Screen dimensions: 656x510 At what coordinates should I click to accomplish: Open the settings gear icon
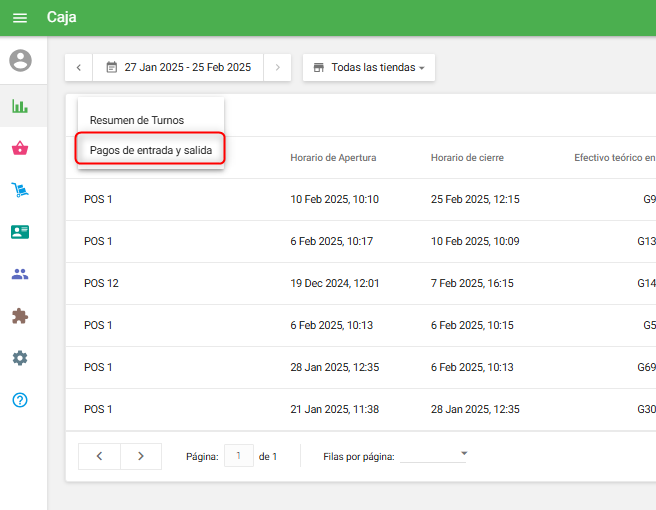20,358
